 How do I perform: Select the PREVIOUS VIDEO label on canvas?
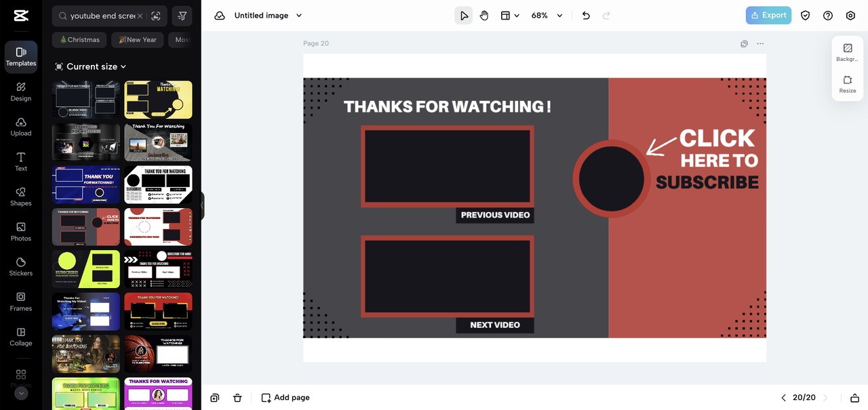coord(495,215)
